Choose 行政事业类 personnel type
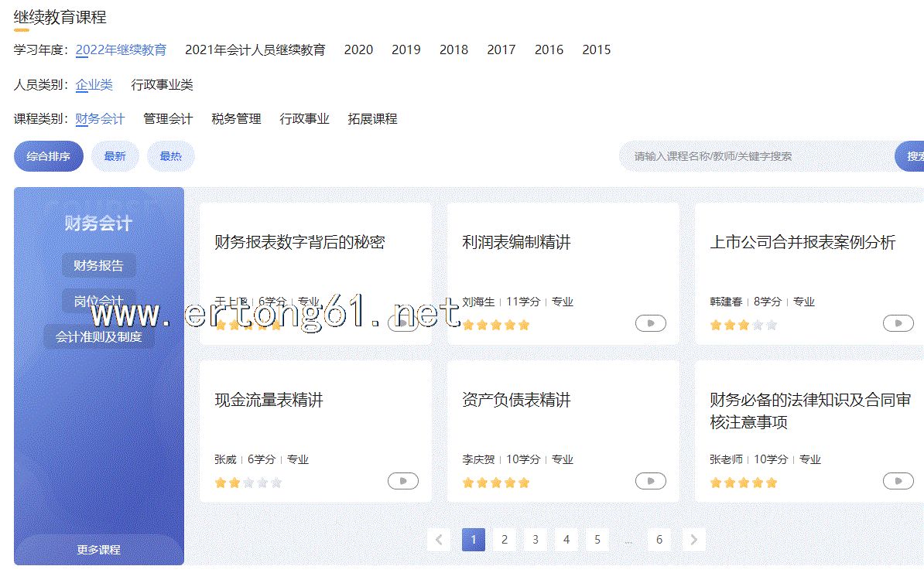The image size is (924, 573). tap(162, 85)
